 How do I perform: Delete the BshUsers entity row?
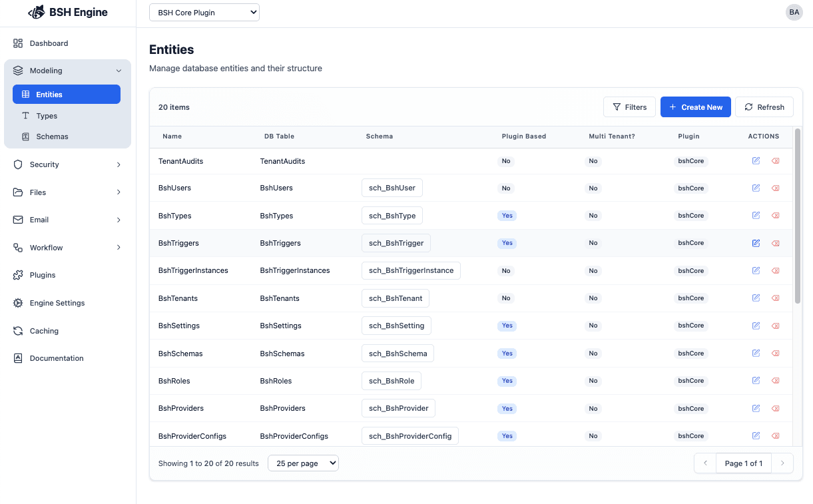(x=775, y=188)
